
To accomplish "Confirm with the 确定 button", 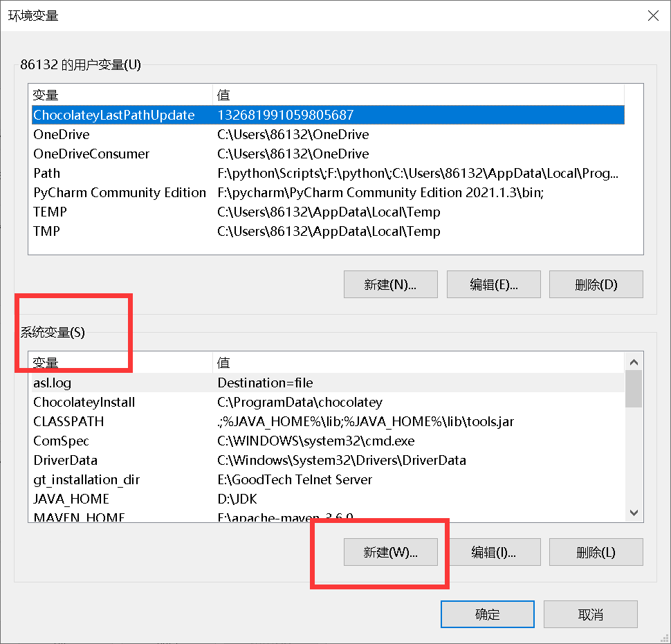I will click(x=488, y=614).
